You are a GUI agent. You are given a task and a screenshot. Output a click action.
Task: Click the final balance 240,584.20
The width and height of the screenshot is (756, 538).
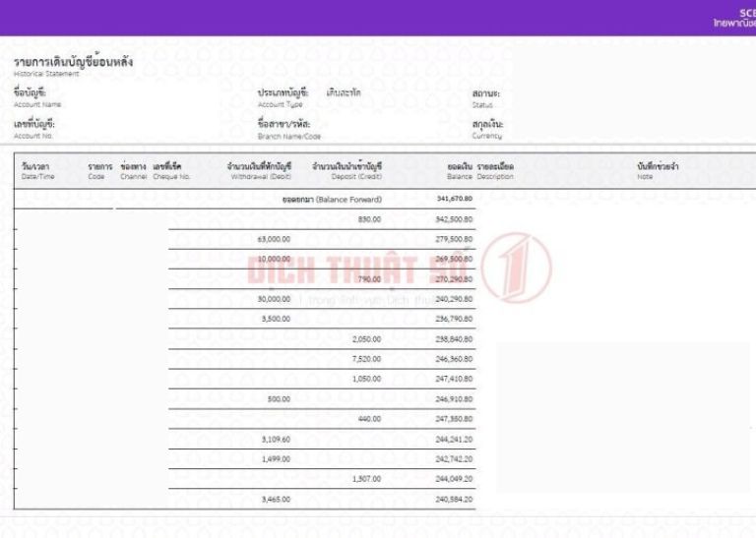pyautogui.click(x=454, y=500)
